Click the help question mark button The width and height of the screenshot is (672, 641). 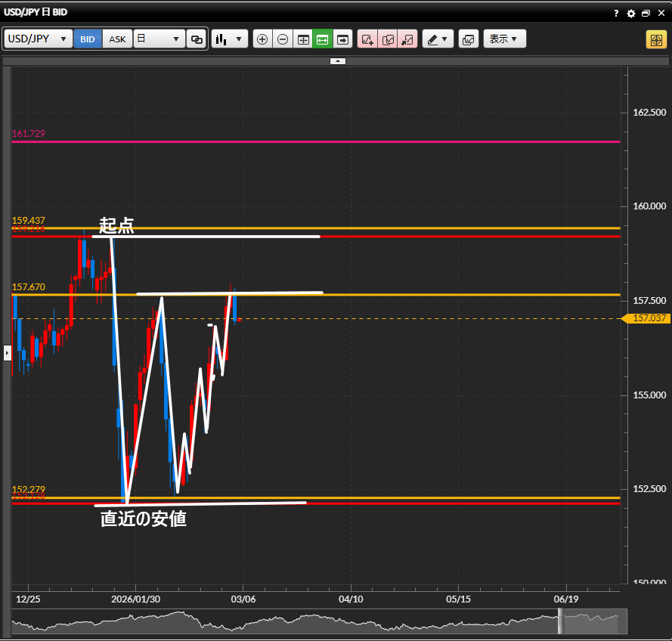617,13
